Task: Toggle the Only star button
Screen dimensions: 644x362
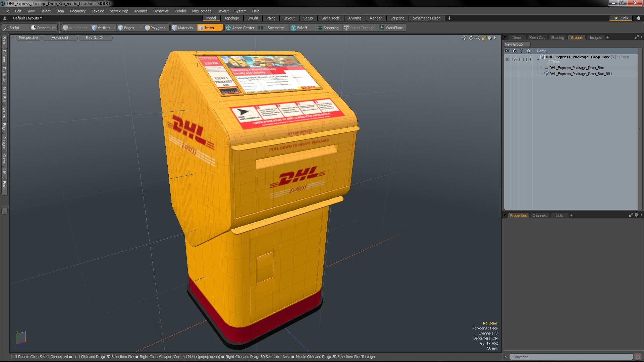Action: click(621, 18)
